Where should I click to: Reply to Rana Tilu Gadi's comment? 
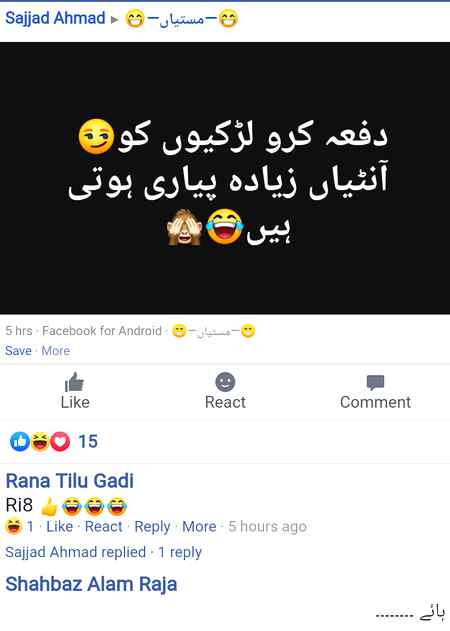[152, 526]
